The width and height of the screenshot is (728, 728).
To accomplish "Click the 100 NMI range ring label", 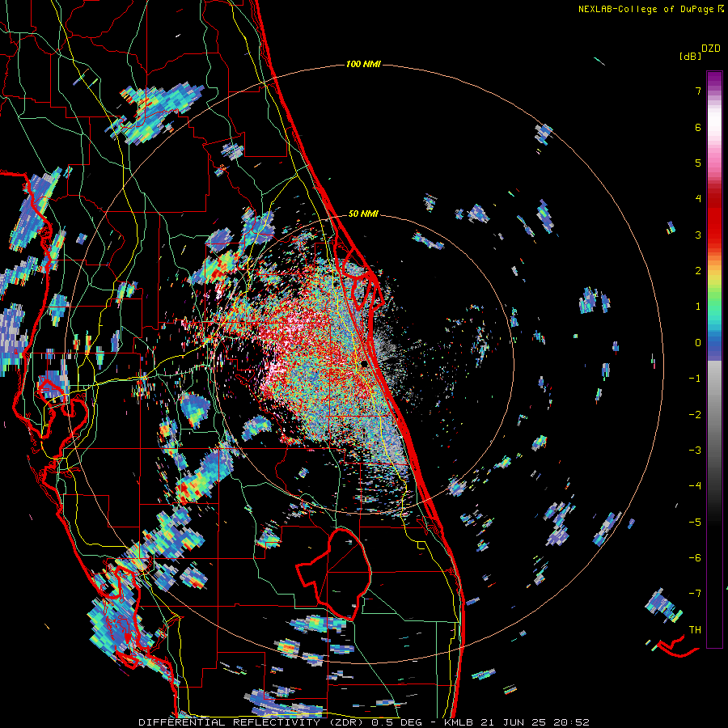I will [x=363, y=64].
